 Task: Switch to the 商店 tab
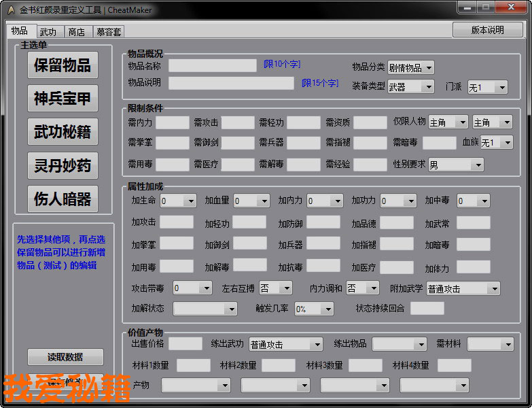77,32
